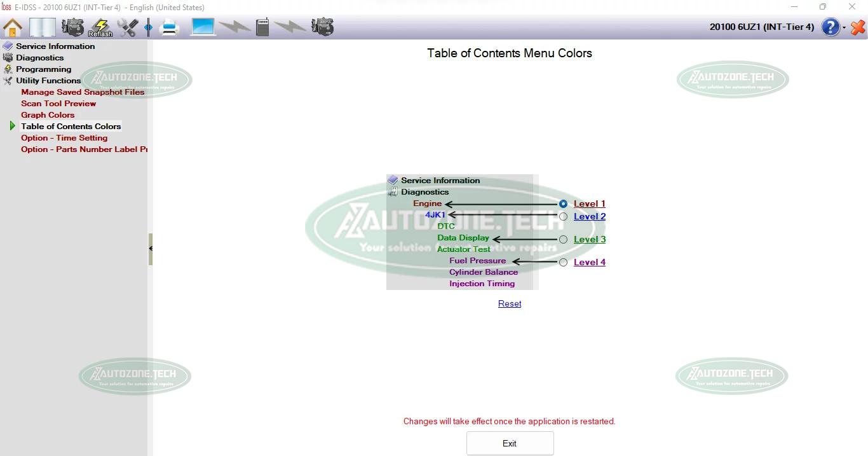
Task: Open the Help question mark icon
Action: point(831,27)
